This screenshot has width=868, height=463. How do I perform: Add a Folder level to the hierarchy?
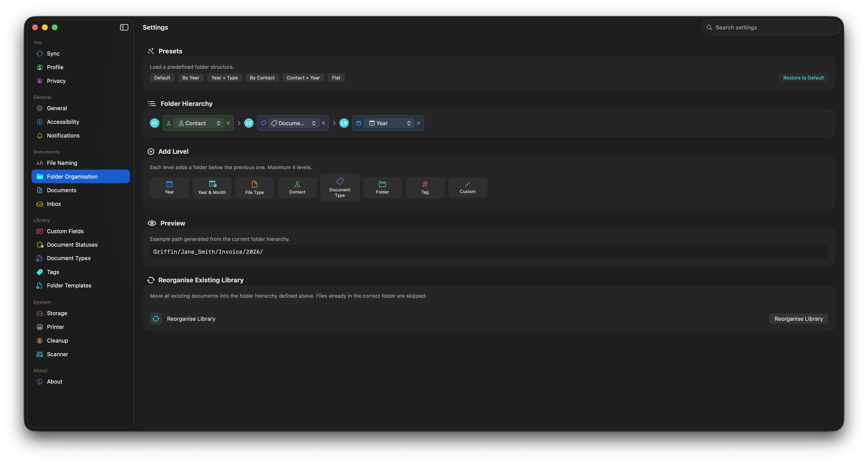point(382,187)
